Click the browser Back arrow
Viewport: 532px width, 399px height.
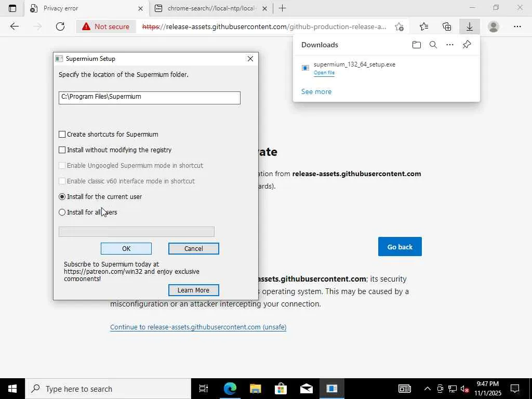14,26
